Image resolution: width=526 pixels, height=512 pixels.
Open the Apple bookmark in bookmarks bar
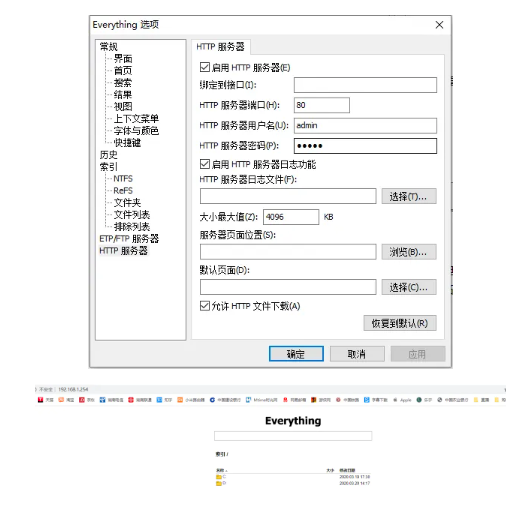[x=402, y=400]
